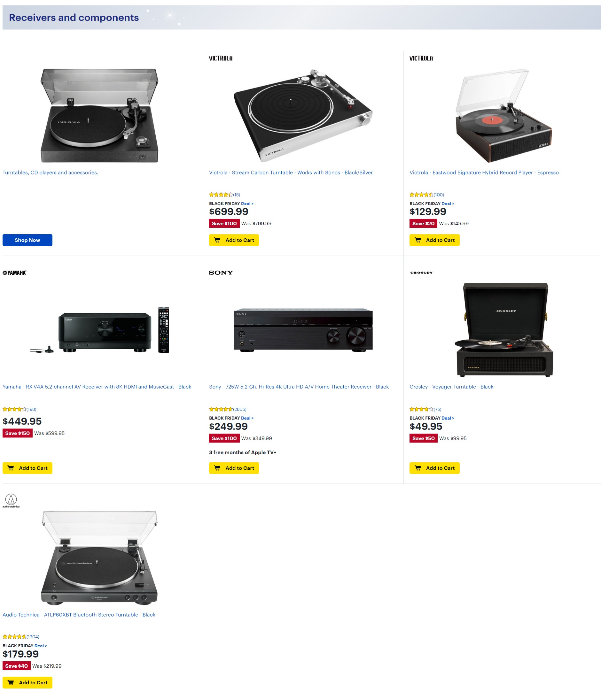Open Black Friday Deal link for $699.99 turntable
Image resolution: width=601 pixels, height=700 pixels.
tap(247, 204)
